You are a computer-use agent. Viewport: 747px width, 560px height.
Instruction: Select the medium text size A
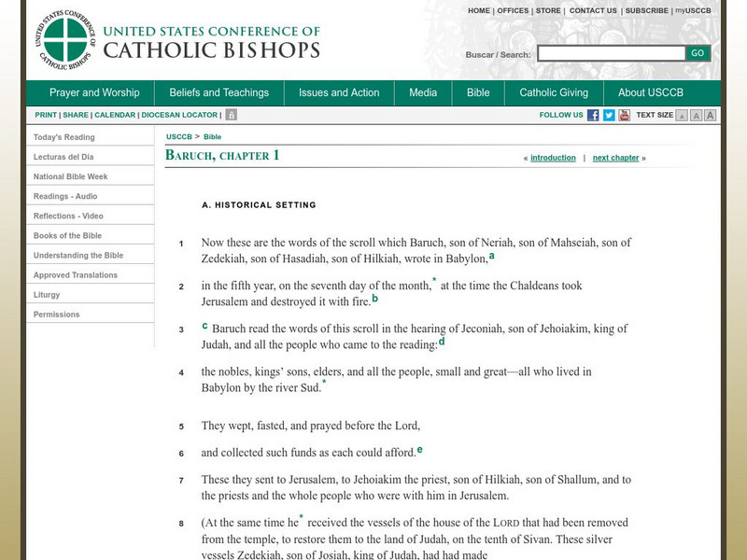pos(696,116)
